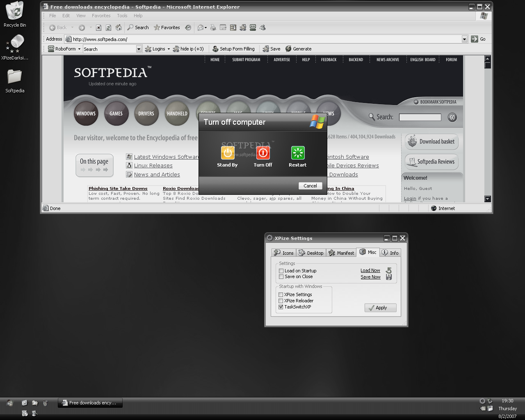The width and height of the screenshot is (525, 420).
Task: Open the Forward button history dropdown arrow
Action: click(x=91, y=27)
